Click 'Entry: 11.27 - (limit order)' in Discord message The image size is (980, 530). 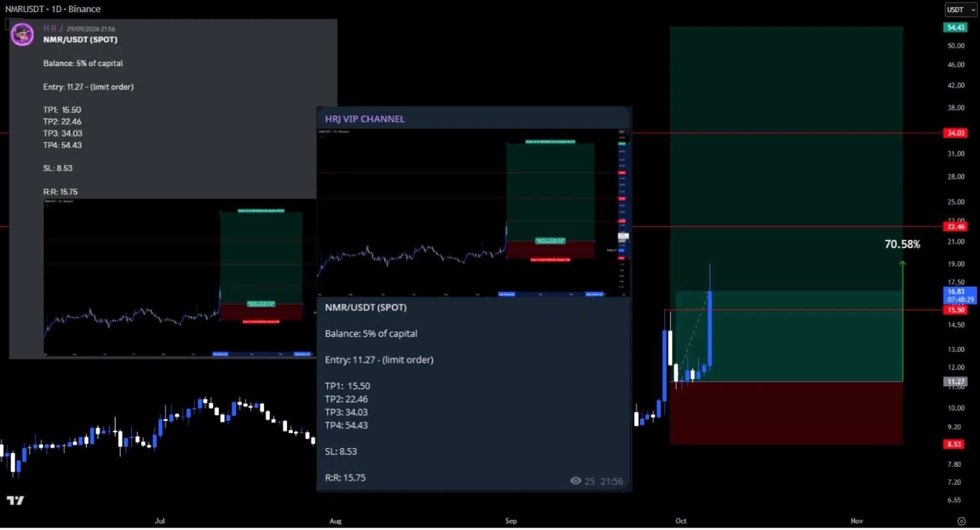[x=89, y=87]
